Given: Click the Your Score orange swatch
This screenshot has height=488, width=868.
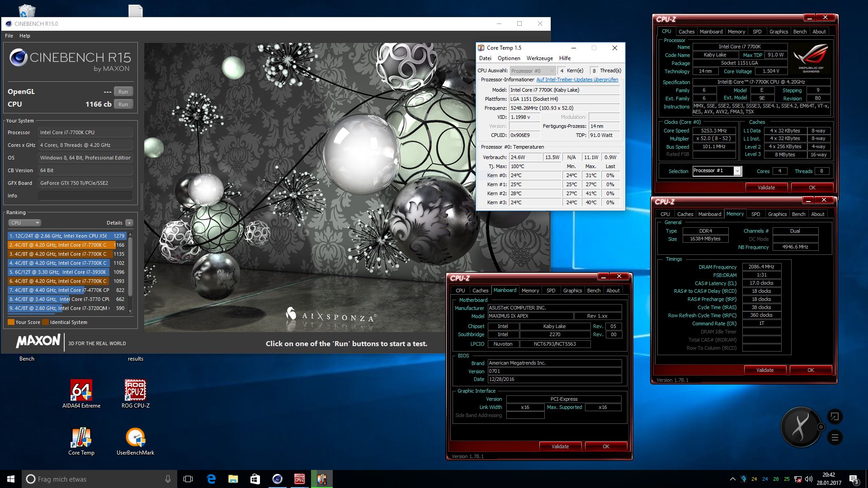Looking at the screenshot, I should 11,322.
